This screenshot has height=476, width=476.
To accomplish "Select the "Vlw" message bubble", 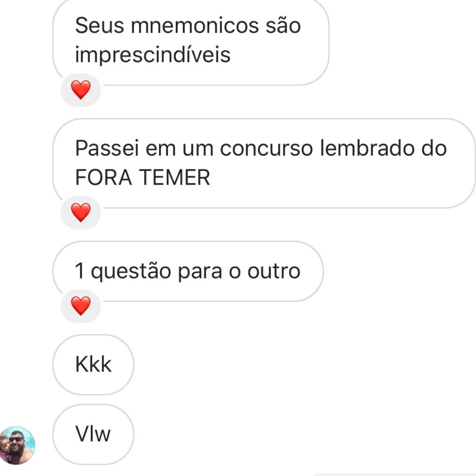I will click(x=93, y=434).
